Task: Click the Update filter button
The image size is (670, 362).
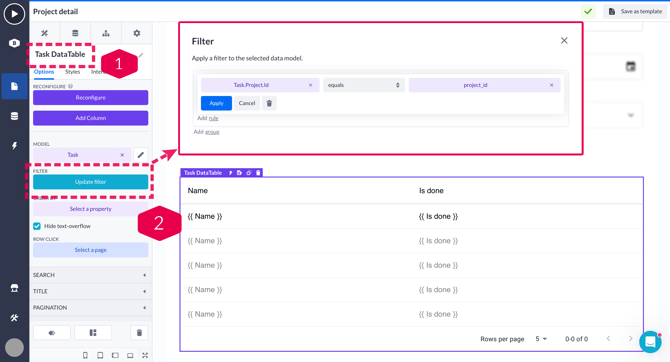Action: (x=91, y=182)
